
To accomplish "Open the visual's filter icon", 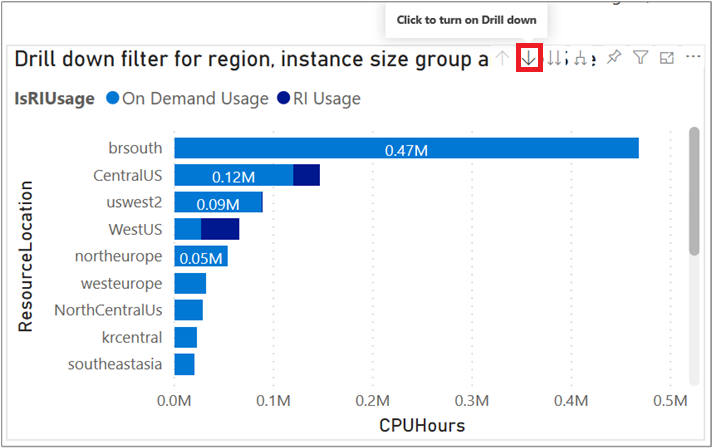I will click(x=641, y=59).
